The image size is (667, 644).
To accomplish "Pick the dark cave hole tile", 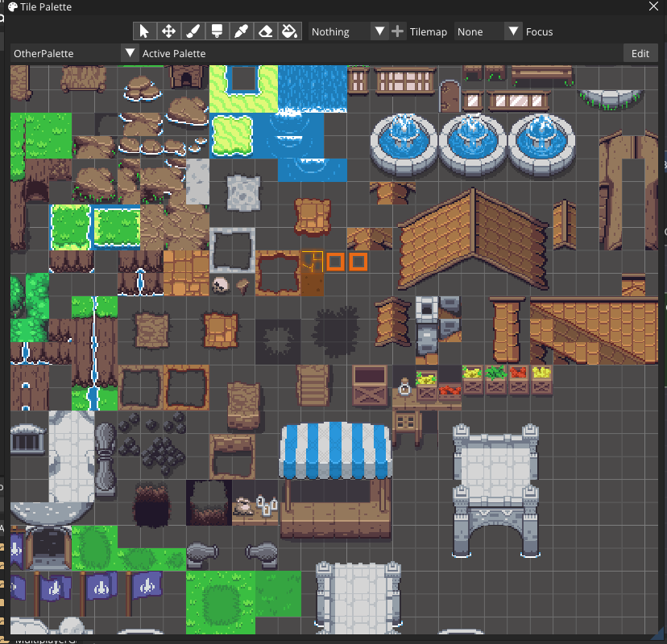I will point(152,505).
